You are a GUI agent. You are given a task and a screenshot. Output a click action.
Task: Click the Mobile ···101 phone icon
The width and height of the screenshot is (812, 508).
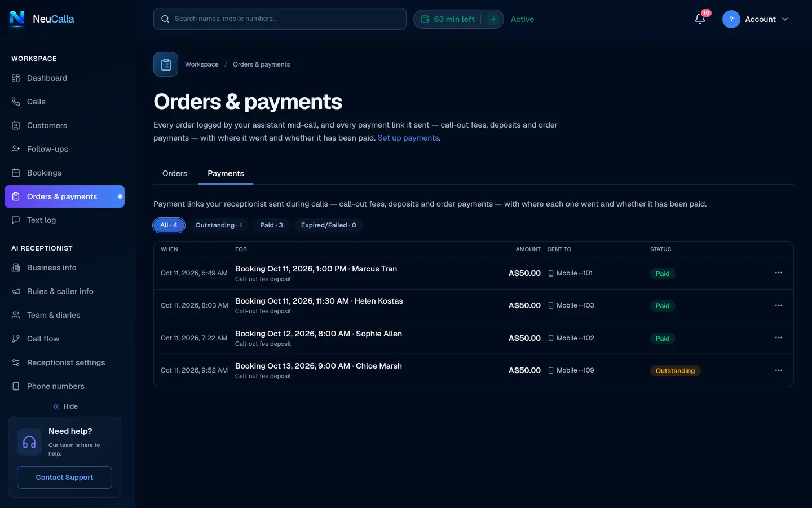tap(551, 273)
